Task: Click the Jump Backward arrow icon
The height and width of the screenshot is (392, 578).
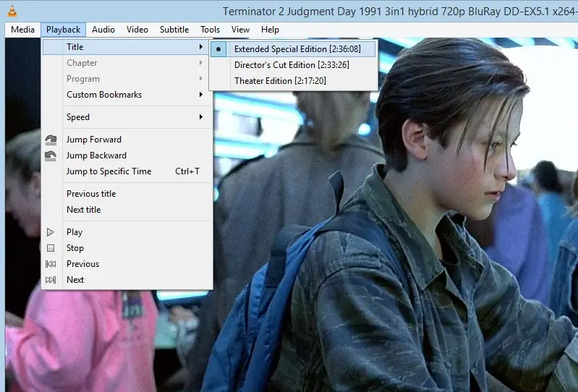Action: coord(51,155)
